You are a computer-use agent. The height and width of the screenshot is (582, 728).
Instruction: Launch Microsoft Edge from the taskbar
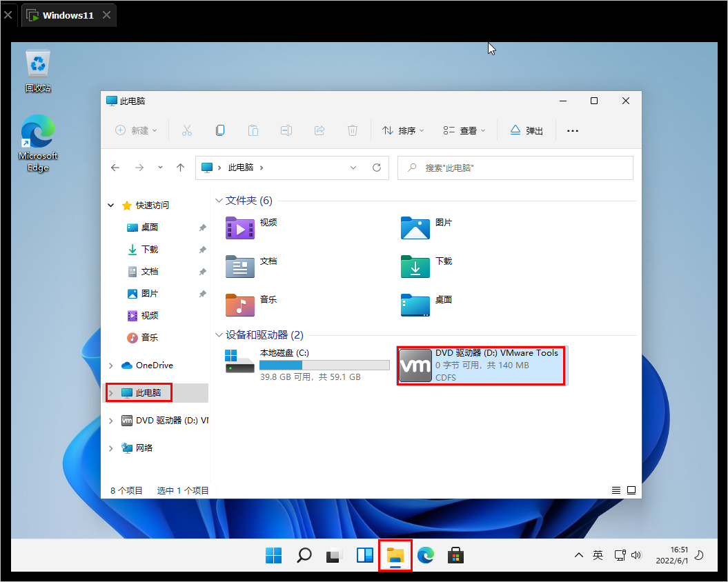coord(426,555)
